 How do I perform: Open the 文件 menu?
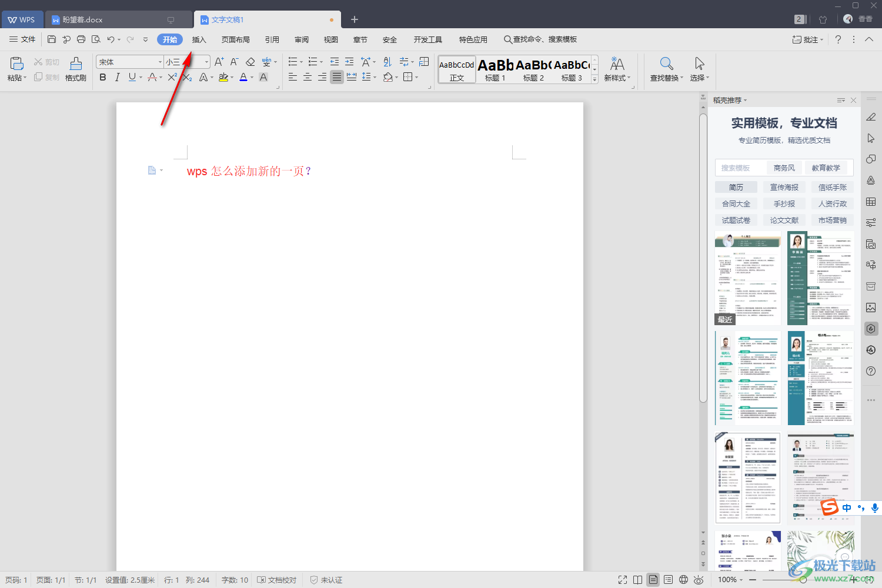[x=22, y=39]
